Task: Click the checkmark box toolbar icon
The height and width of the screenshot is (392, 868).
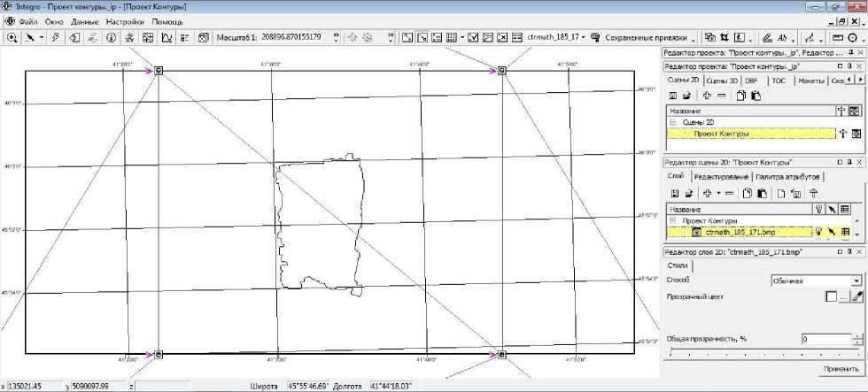Action: 473,37
